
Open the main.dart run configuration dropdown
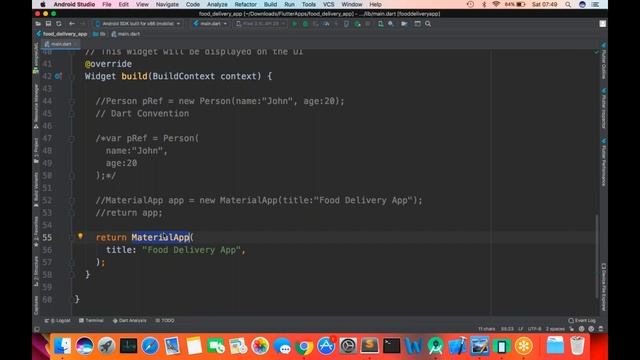point(210,24)
